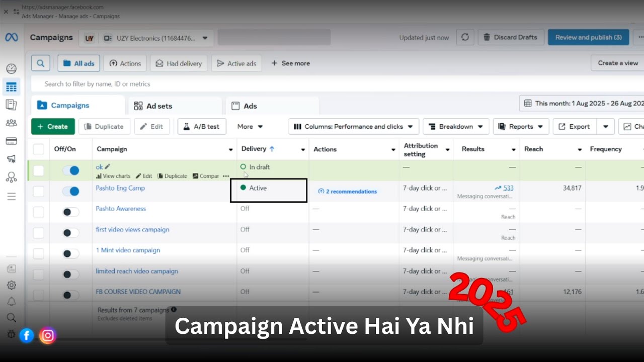This screenshot has width=644, height=362.
Task: Tick the checkbox for Pashto Awareness
Action: tap(38, 212)
